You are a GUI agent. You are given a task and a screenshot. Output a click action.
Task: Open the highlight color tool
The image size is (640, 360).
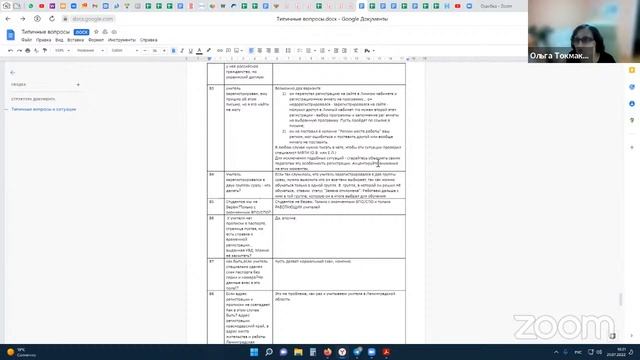(209, 51)
